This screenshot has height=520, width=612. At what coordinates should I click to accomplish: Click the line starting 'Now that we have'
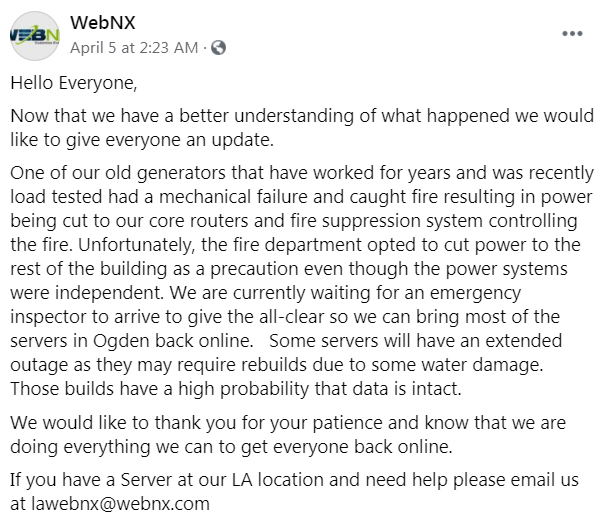302,116
